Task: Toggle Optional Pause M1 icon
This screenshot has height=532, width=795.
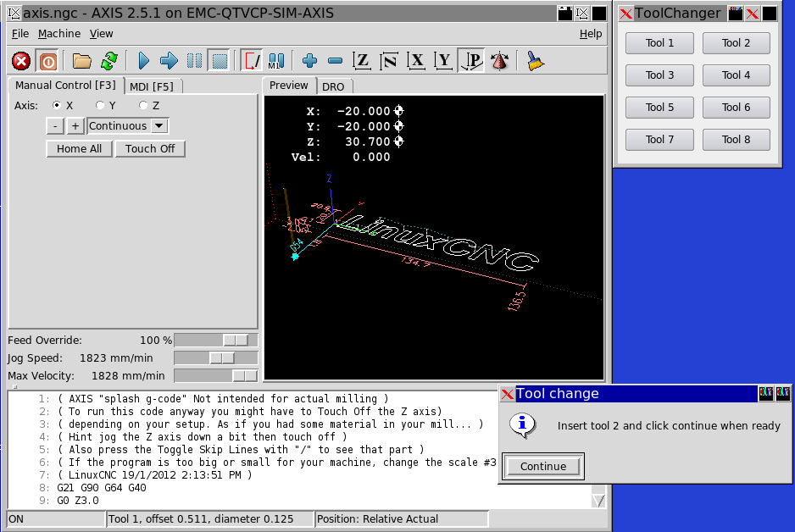Action: (276, 61)
